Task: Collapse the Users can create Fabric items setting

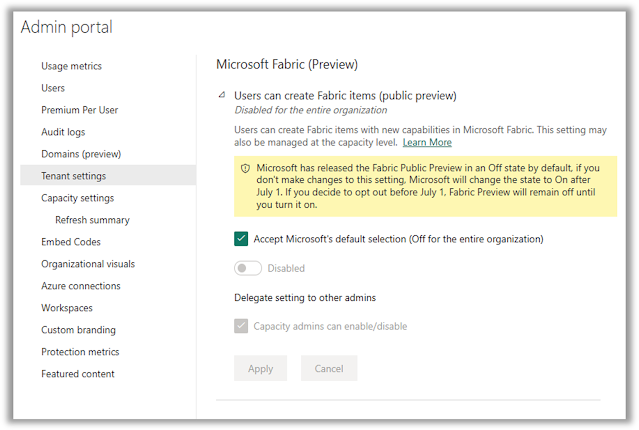Action: [222, 96]
